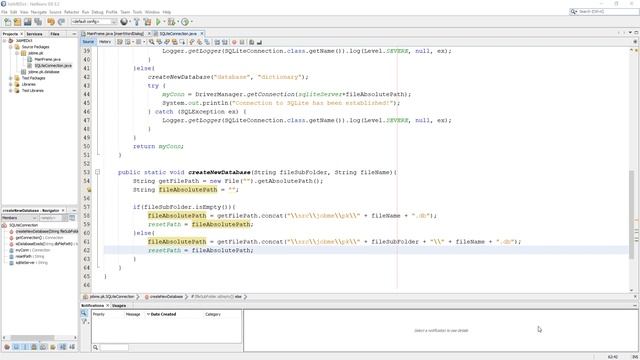Click the Find Selection magnifier in editor toolbar

pos(151,42)
